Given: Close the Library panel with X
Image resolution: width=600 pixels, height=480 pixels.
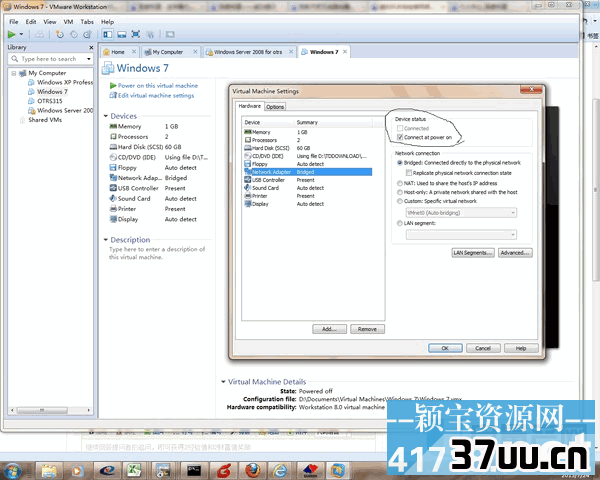Looking at the screenshot, I should tap(91, 47).
